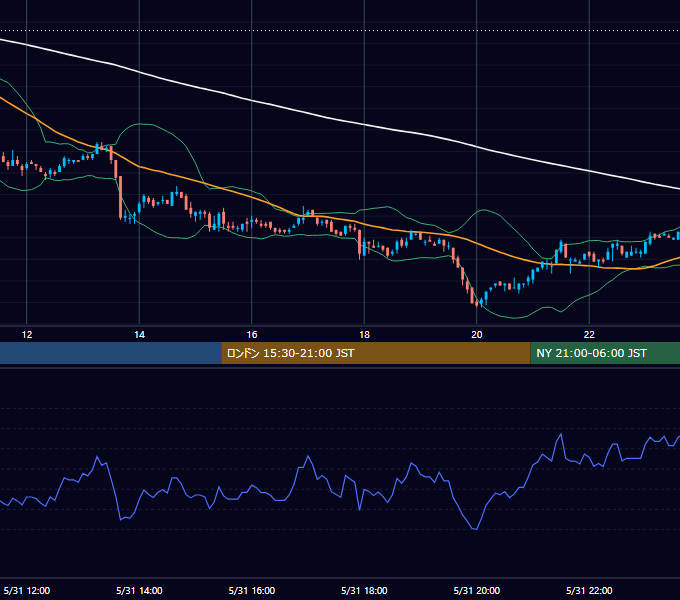The image size is (680, 600).
Task: Click the 5/31 14:00 date label
Action: coord(139,590)
